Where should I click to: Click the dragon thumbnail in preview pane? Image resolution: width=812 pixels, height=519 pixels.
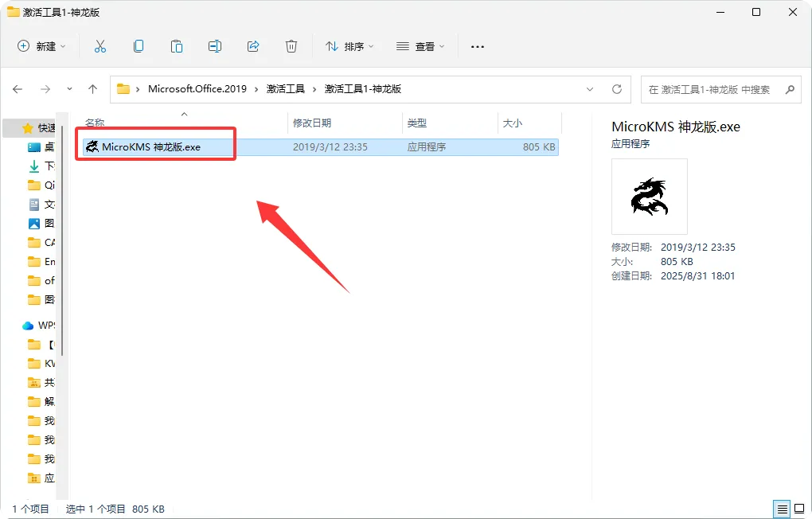coord(650,197)
